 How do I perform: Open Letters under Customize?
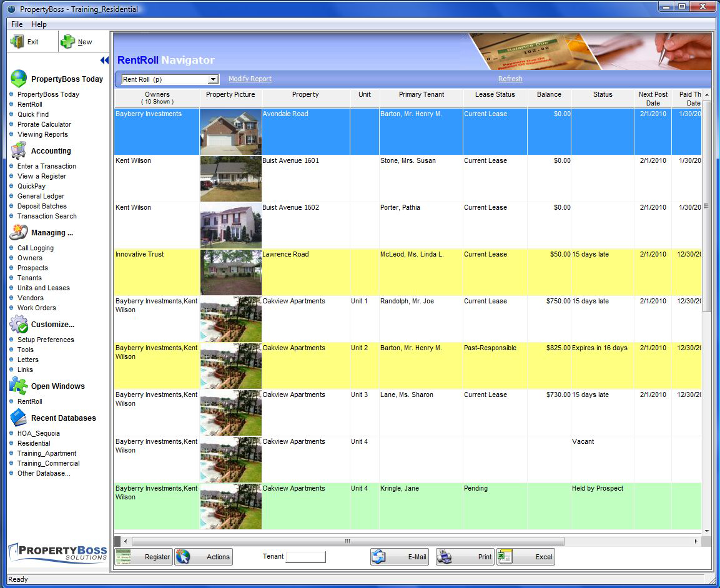(x=28, y=360)
